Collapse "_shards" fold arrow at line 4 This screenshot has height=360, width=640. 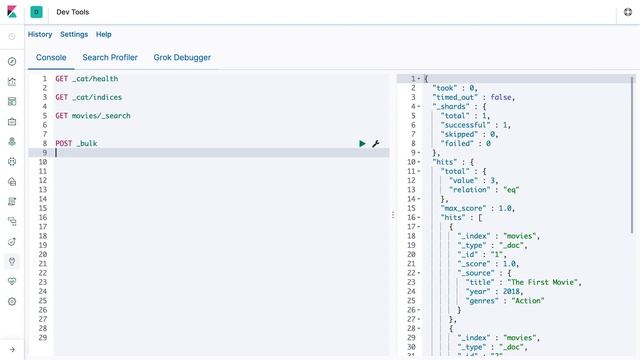(x=419, y=107)
